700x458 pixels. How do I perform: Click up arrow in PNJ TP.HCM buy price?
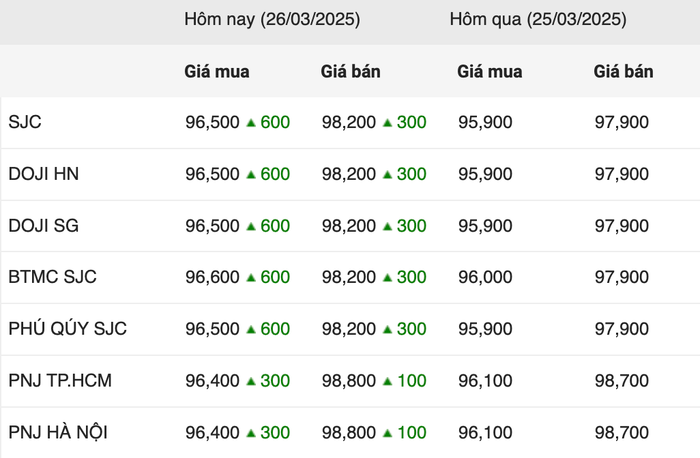(x=251, y=381)
